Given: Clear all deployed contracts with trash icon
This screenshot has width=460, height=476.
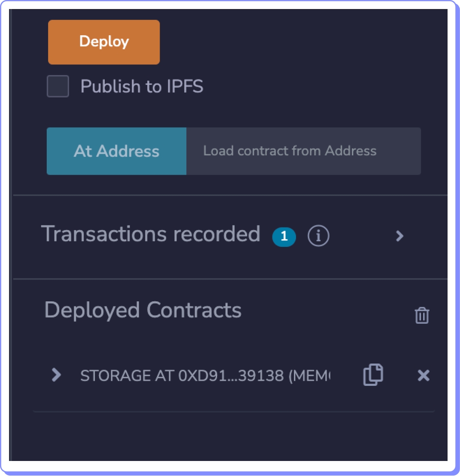Looking at the screenshot, I should [x=422, y=315].
